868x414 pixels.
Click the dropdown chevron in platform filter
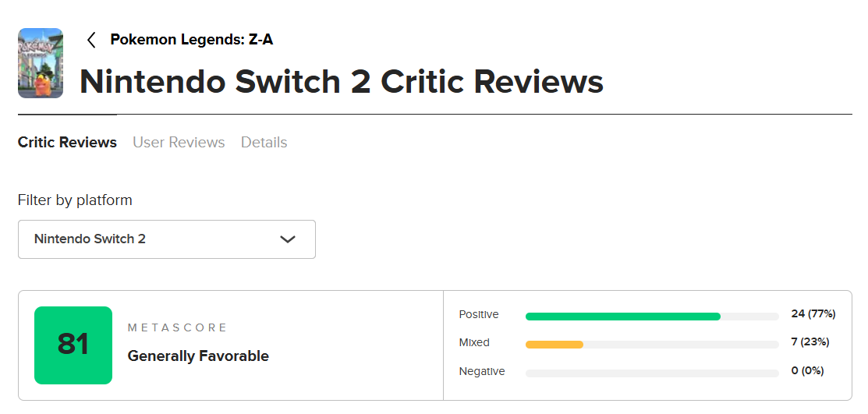(x=288, y=239)
